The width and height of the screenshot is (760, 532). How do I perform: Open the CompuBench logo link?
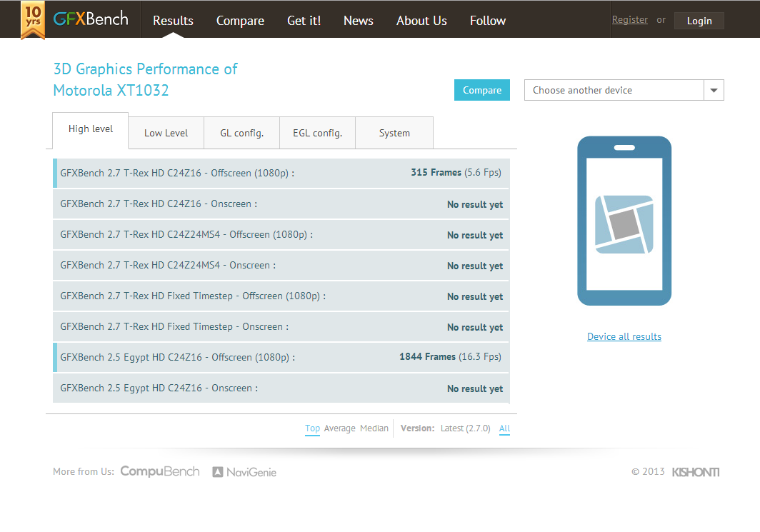(160, 471)
